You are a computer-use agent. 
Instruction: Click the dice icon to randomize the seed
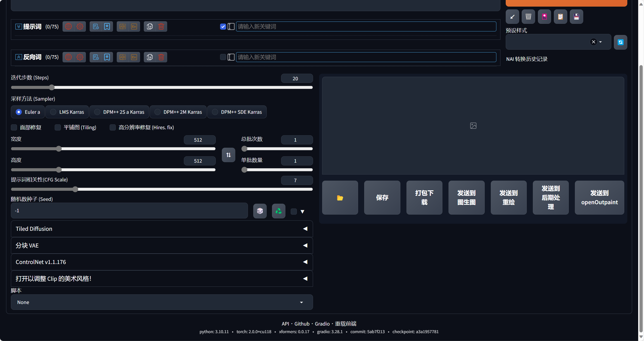pyautogui.click(x=260, y=211)
